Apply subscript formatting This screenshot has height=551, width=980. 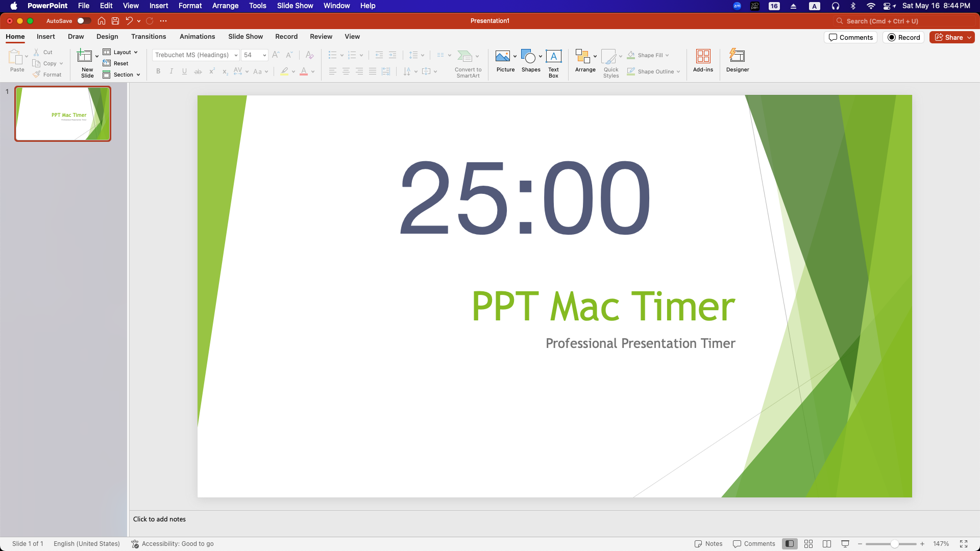click(225, 71)
